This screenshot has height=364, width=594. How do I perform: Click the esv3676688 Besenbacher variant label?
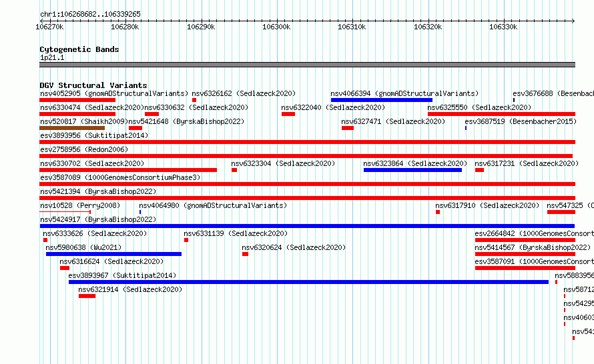[553, 93]
